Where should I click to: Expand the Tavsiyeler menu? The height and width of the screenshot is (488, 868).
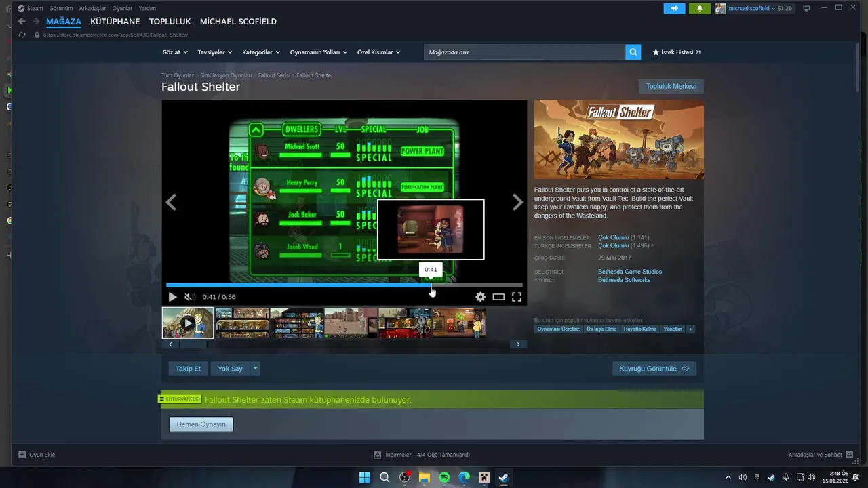click(214, 52)
